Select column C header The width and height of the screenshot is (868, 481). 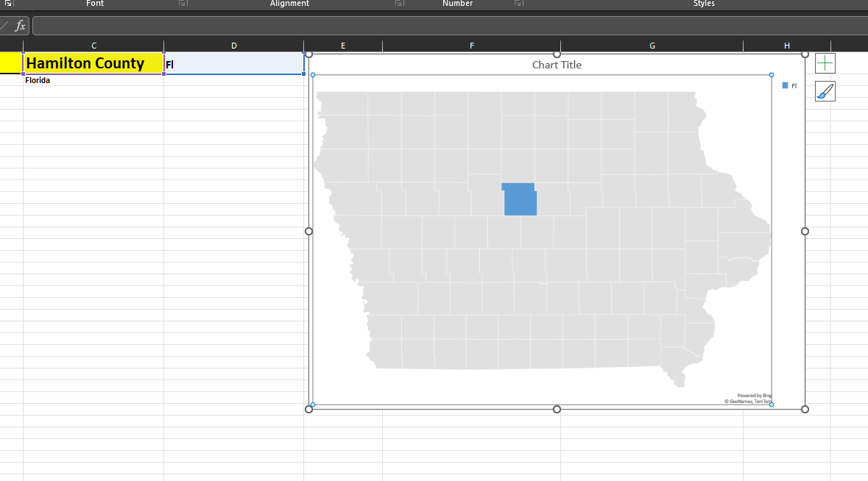(93, 46)
